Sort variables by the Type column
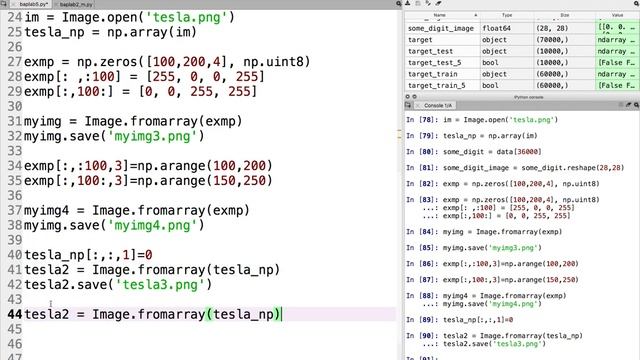Image resolution: width=640 pixels, height=360 pixels. click(x=507, y=15)
